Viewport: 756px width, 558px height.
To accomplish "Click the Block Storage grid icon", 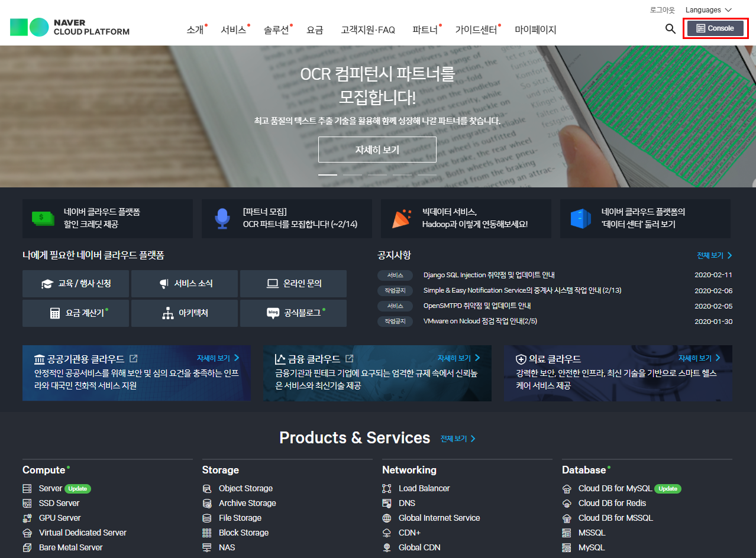I will pyautogui.click(x=207, y=533).
